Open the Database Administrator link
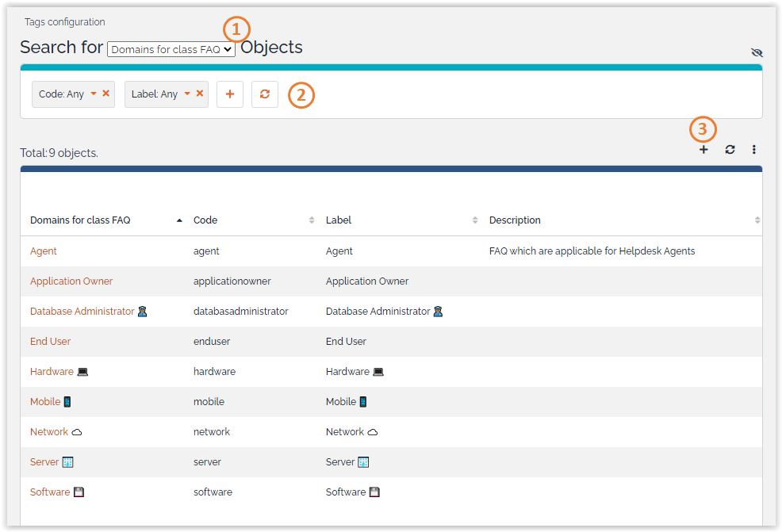Screen dimensions: 782x532 click(82, 312)
